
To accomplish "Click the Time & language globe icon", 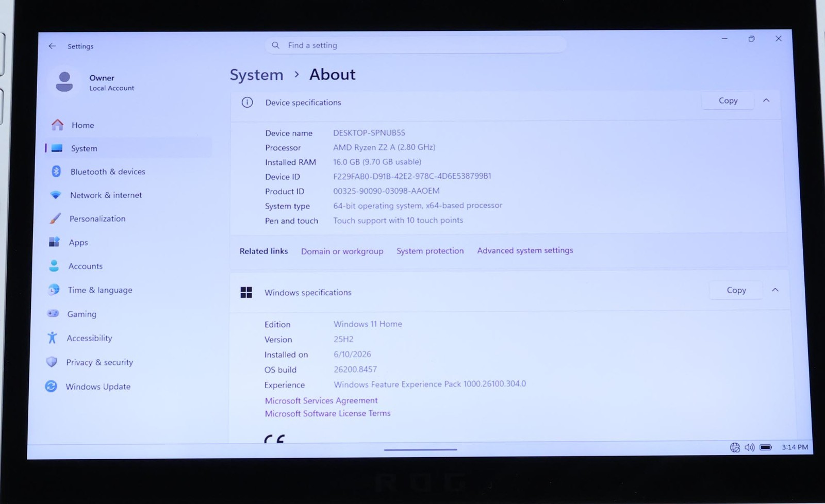I will click(53, 290).
